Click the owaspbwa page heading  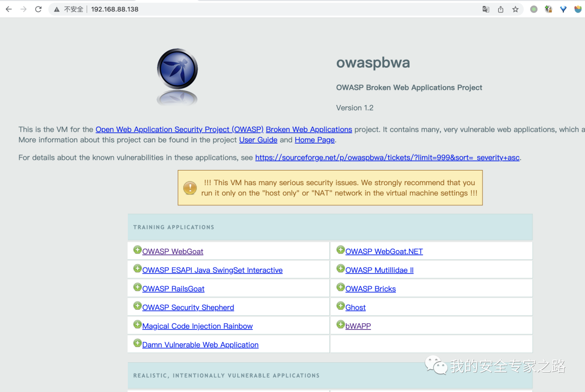pyautogui.click(x=373, y=63)
